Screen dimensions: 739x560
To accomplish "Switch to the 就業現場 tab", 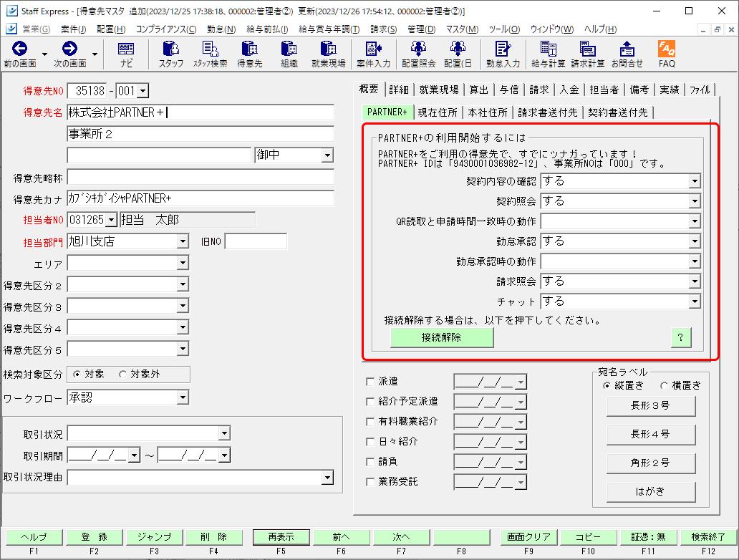I will click(x=439, y=90).
